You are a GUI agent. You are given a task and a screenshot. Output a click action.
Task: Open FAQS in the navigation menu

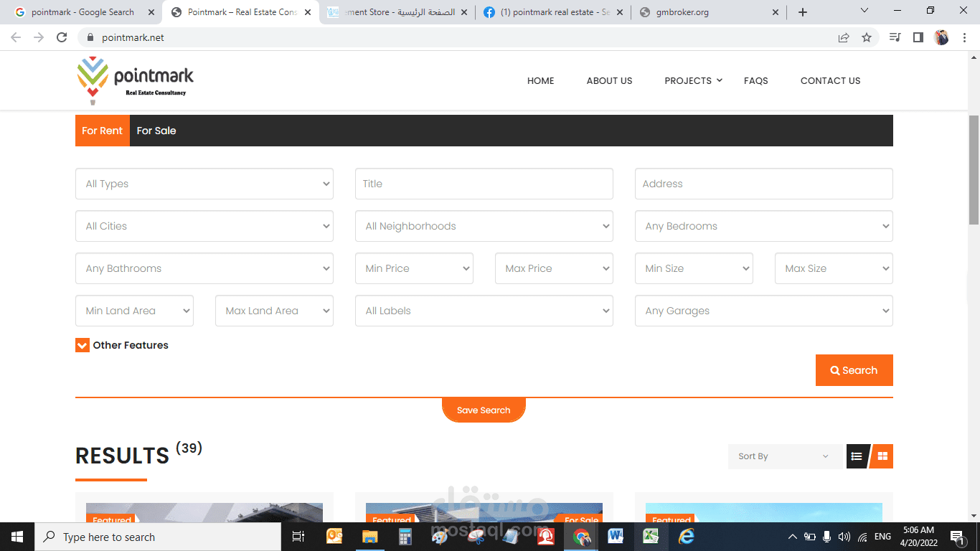click(x=756, y=80)
